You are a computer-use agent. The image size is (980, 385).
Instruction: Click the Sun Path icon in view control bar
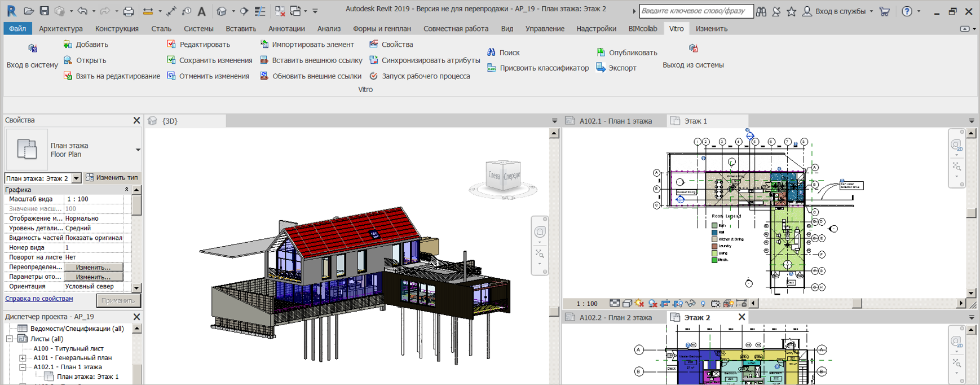[639, 303]
